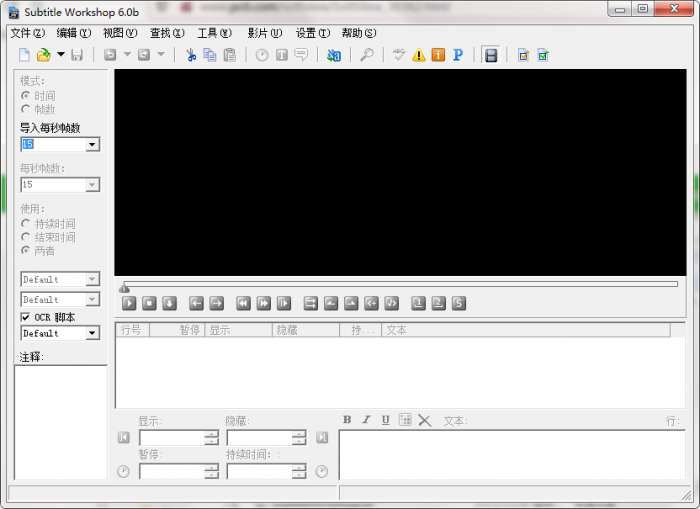
Task: Click the Rewind playback button
Action: click(243, 304)
